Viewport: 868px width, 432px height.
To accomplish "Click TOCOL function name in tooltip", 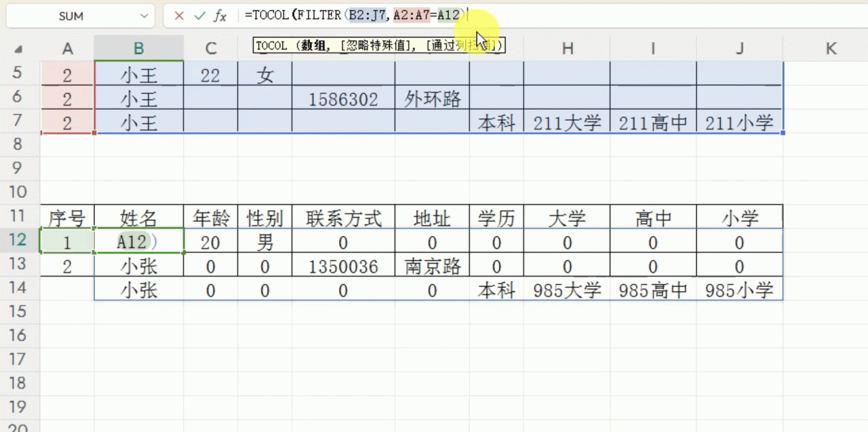I will pyautogui.click(x=271, y=46).
